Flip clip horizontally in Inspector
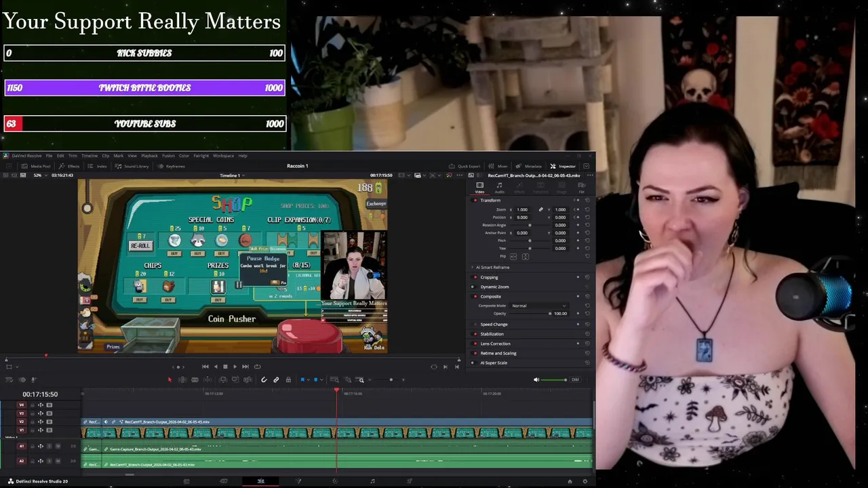 pyautogui.click(x=513, y=256)
